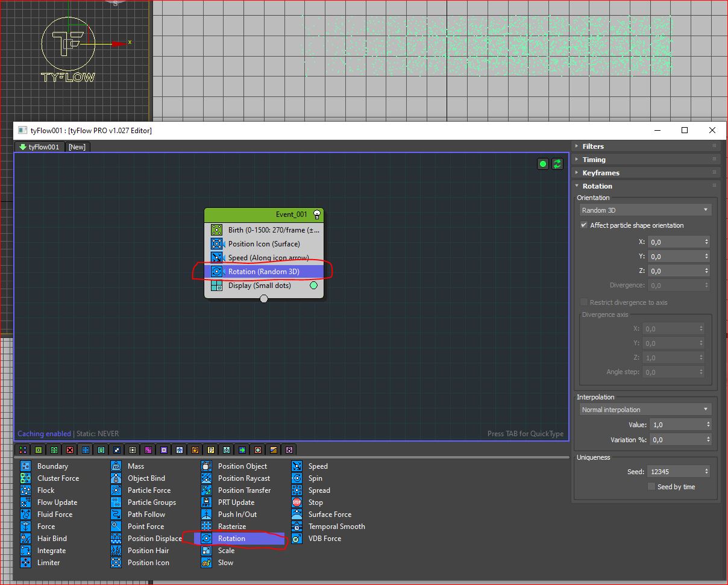Collapse the Rotation rollout
Image resolution: width=728 pixels, height=585 pixels.
coord(645,186)
